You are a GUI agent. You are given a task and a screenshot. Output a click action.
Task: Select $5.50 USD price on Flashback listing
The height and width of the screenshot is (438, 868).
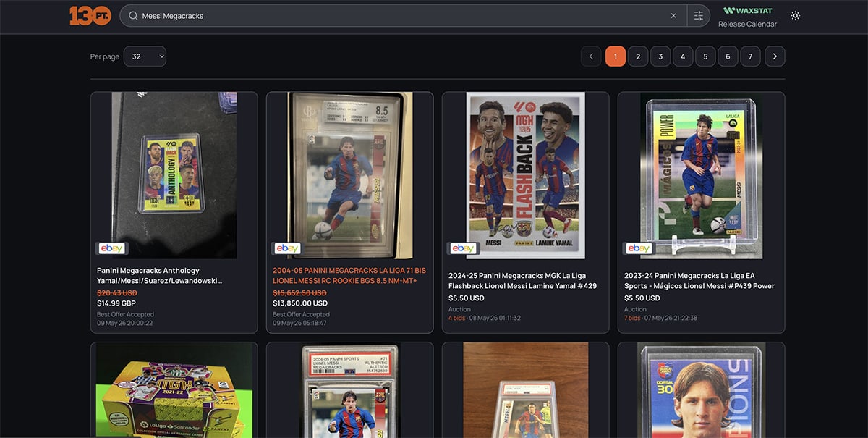coord(467,298)
